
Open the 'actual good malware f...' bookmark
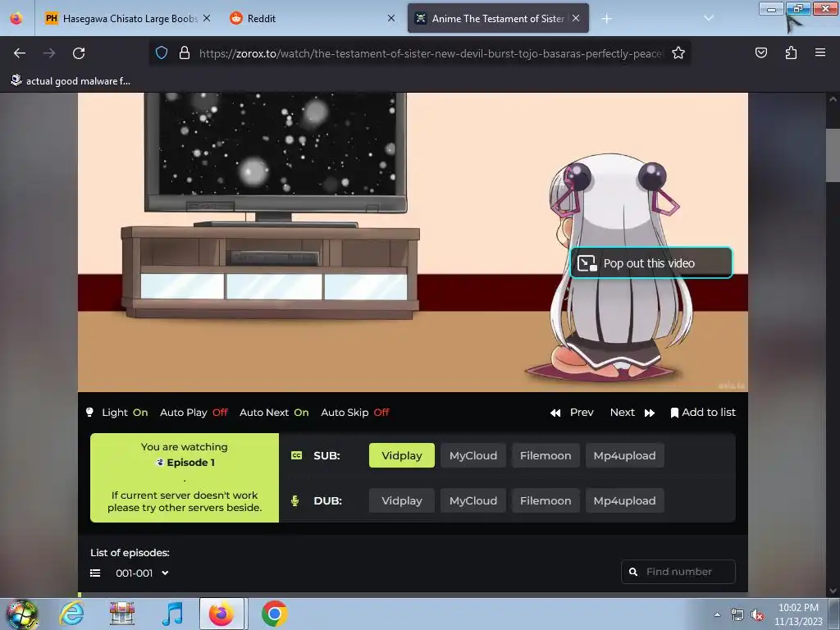tap(71, 81)
